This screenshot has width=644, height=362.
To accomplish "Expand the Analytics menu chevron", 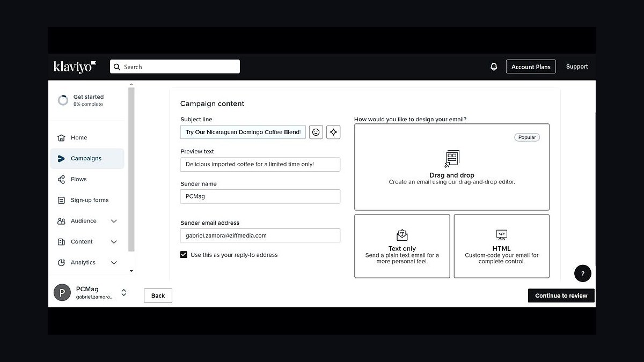I will pyautogui.click(x=114, y=263).
